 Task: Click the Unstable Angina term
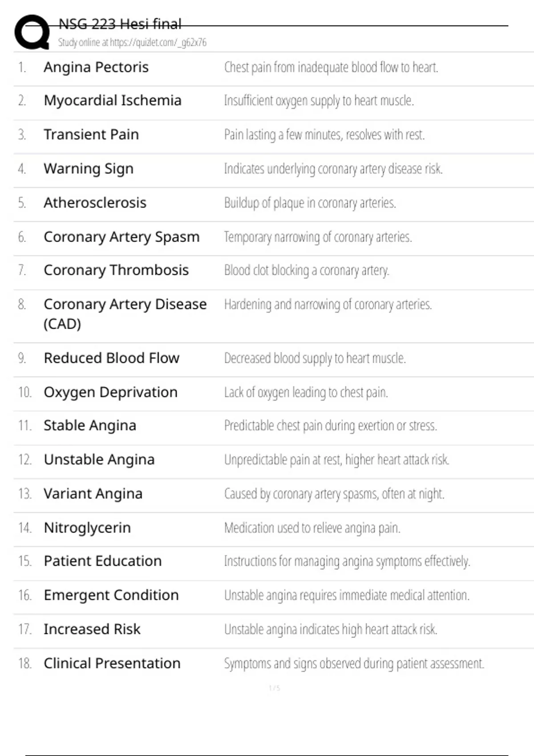(x=99, y=459)
